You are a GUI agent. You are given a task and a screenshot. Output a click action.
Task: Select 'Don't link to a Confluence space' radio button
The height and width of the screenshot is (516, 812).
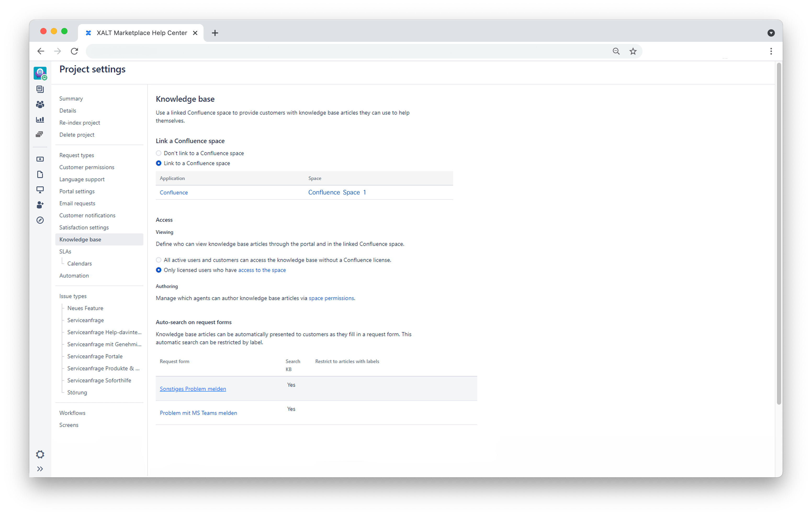(158, 153)
